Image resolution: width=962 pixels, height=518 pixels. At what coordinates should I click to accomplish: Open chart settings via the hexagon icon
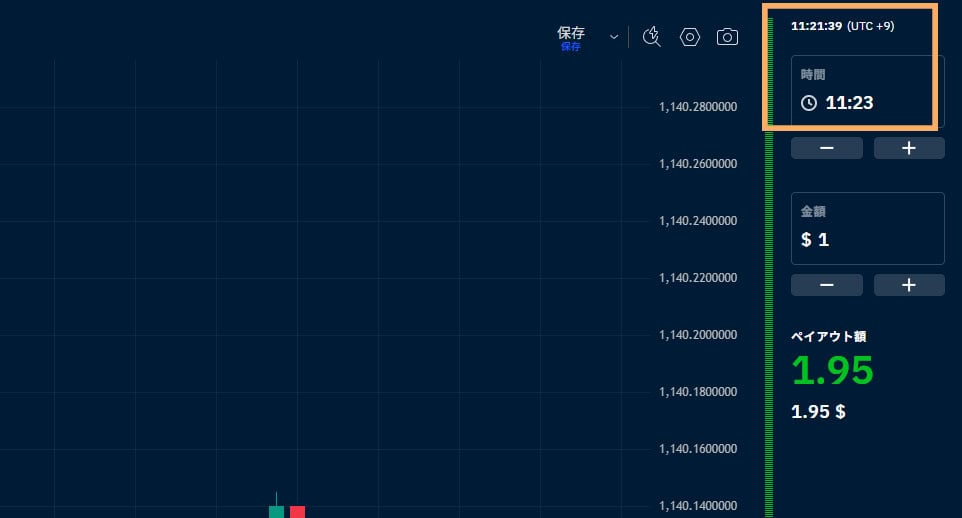click(690, 37)
